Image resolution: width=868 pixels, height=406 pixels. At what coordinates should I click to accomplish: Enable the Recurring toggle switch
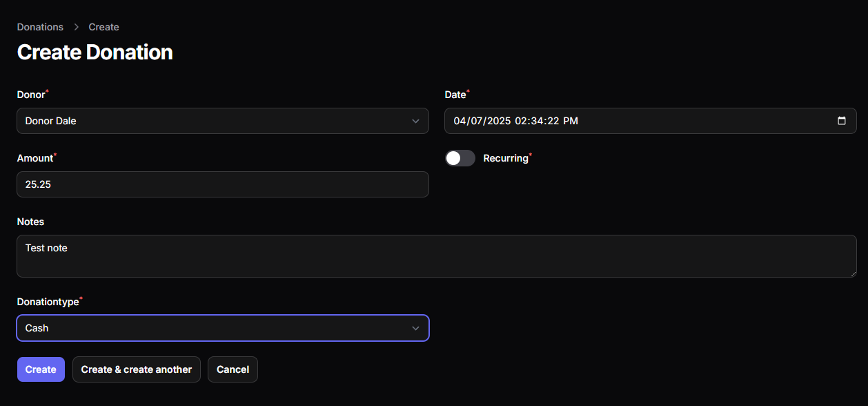460,158
